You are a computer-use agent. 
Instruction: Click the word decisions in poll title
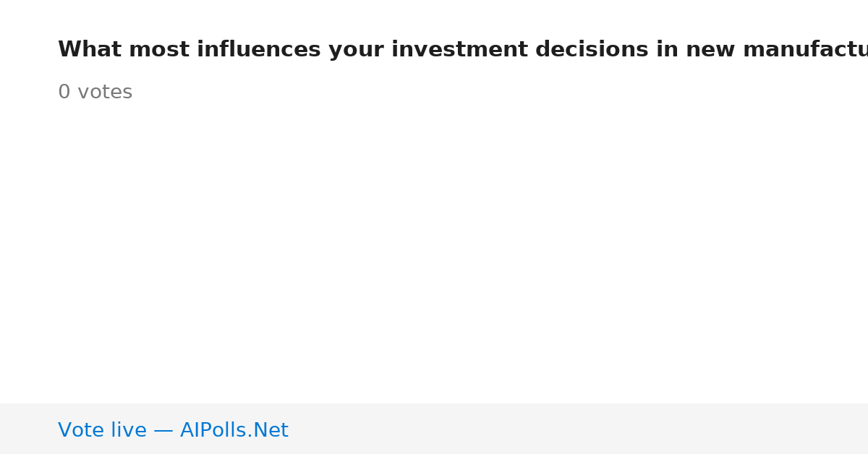(x=592, y=50)
